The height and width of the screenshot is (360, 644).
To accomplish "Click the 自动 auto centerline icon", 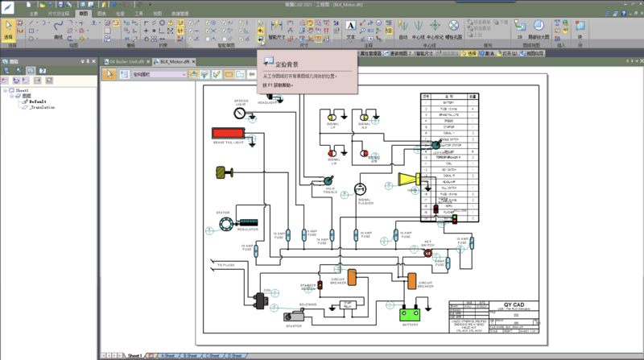I will [402, 29].
